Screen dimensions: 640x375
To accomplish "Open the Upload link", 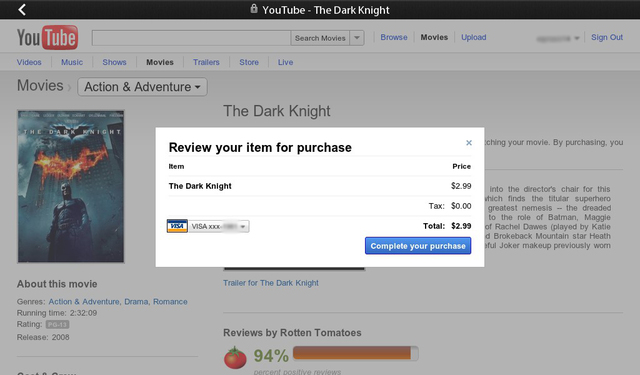I will coord(473,37).
